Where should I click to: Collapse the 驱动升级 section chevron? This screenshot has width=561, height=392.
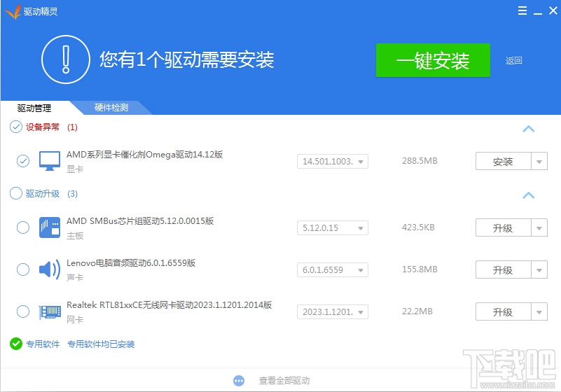[x=529, y=195]
